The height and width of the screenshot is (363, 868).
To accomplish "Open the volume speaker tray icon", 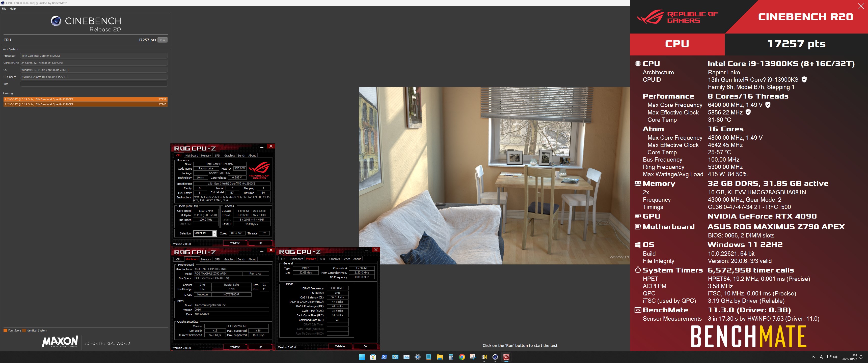I will (835, 357).
